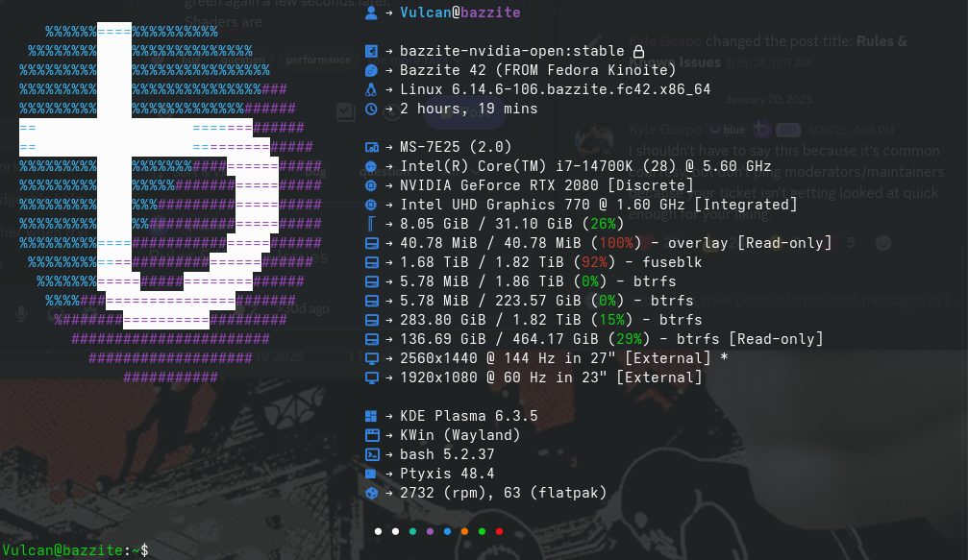Screen dimensions: 968x560
Task: Click the green color dot
Action: click(482, 531)
